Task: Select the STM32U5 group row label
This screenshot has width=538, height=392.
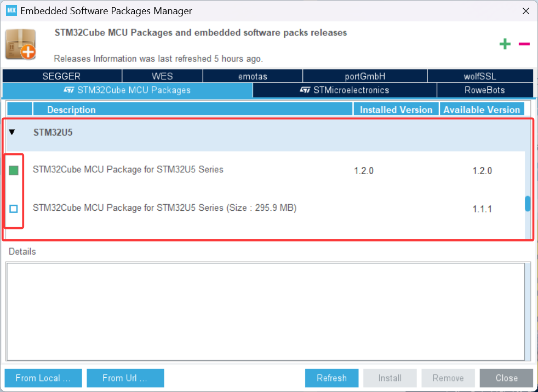Action: (x=53, y=132)
